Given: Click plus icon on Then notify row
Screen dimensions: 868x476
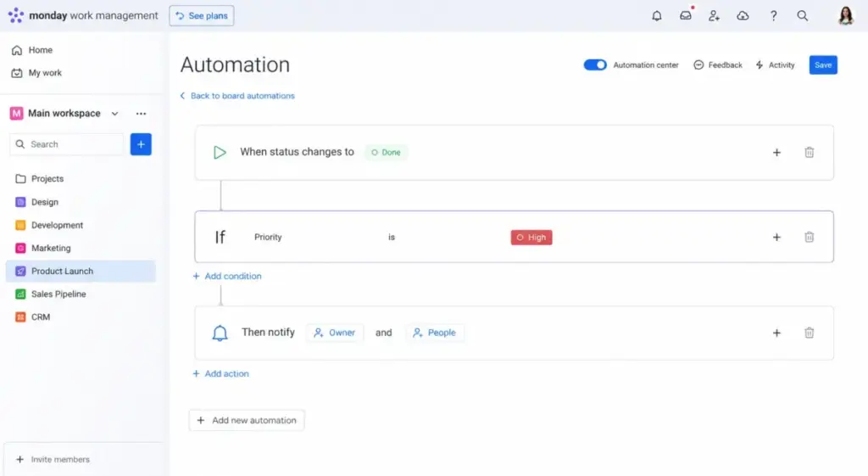Looking at the screenshot, I should point(776,333).
